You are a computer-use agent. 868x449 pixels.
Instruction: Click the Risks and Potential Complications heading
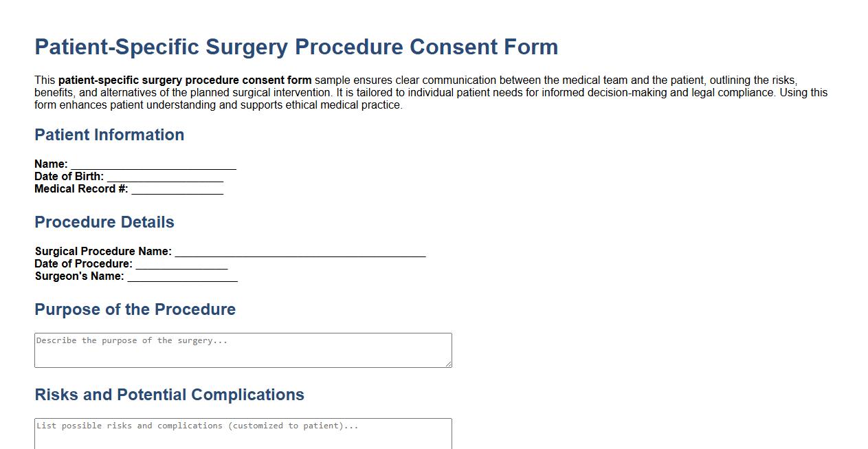(169, 395)
